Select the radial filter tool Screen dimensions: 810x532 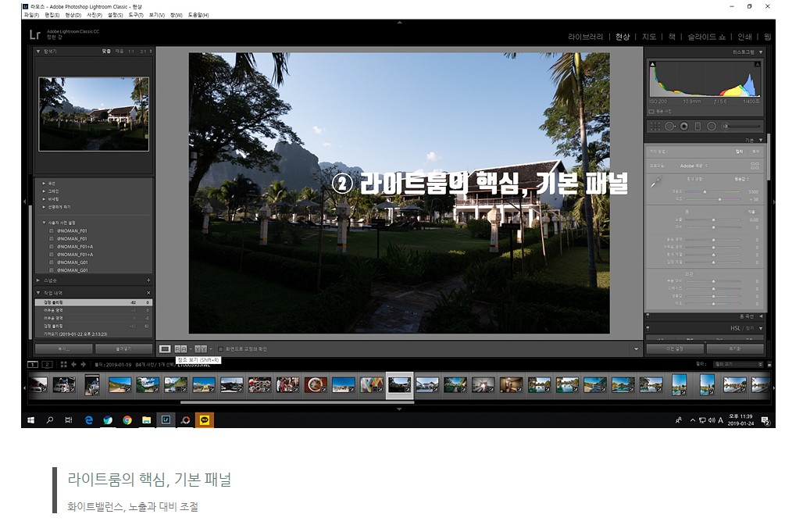pos(712,126)
